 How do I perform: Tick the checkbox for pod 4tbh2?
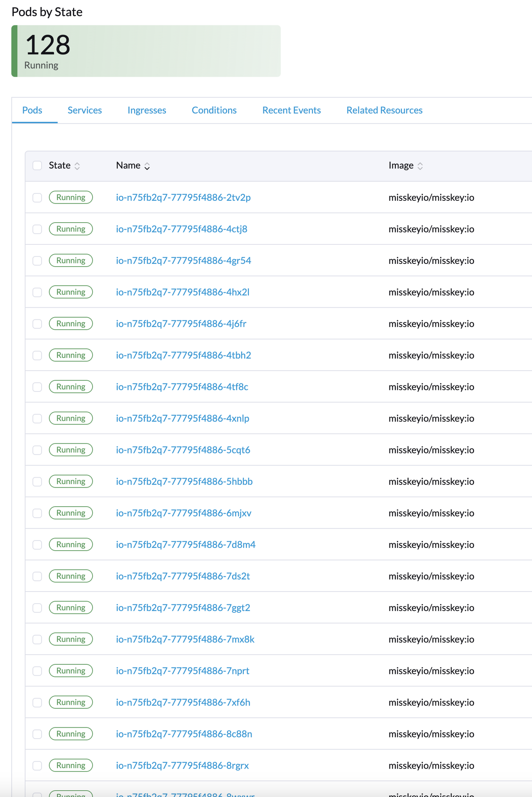coord(37,355)
